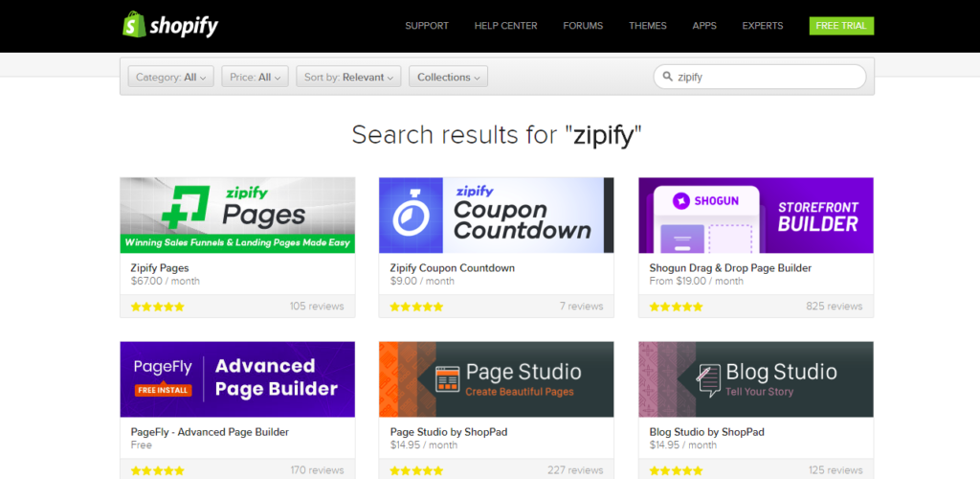The image size is (980, 479).
Task: Click the Search results for "zipify" heading
Action: click(x=497, y=135)
